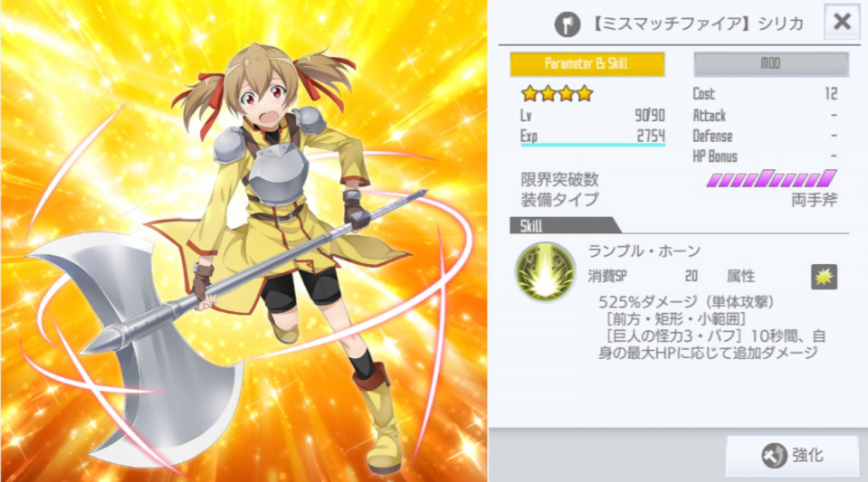Click the ランブル・ホーン skill name
868x482 pixels.
pos(644,250)
